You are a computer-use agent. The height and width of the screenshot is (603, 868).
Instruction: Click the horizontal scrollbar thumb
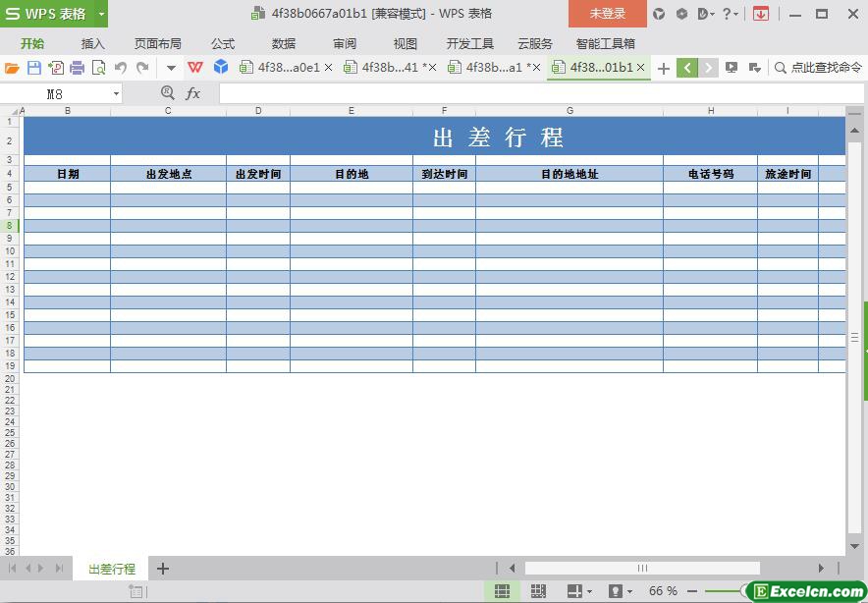point(642,568)
